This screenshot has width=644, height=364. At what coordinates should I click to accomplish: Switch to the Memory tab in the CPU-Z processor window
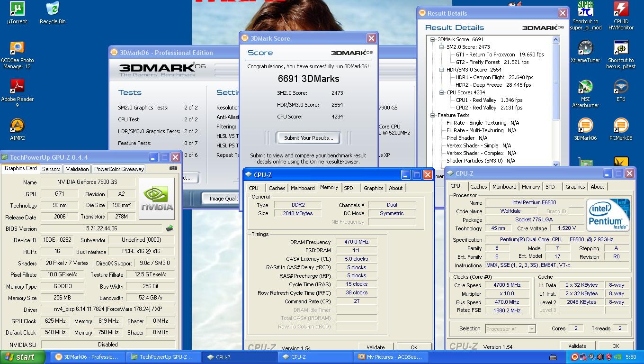click(531, 187)
